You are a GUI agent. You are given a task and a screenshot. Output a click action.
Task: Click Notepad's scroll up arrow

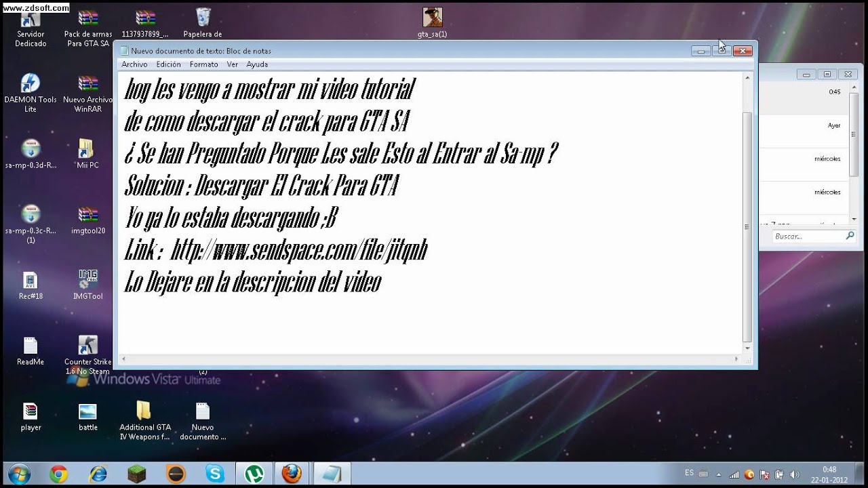pyautogui.click(x=747, y=78)
